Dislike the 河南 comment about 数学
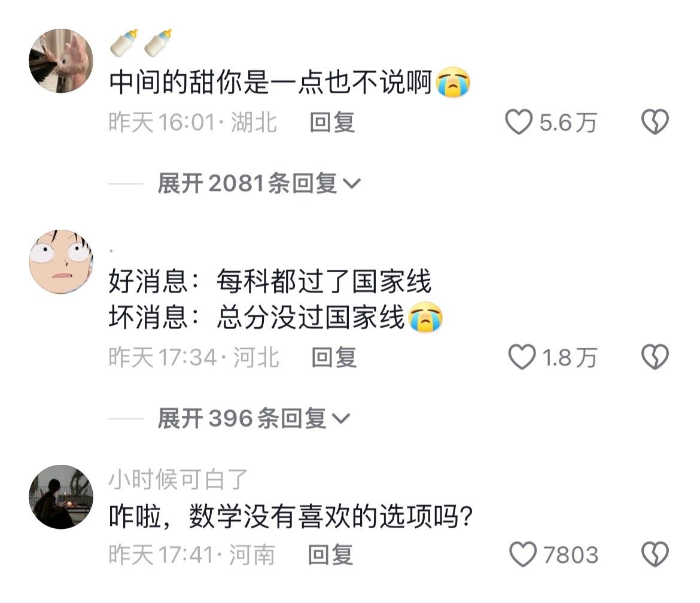The width and height of the screenshot is (700, 603). [655, 555]
